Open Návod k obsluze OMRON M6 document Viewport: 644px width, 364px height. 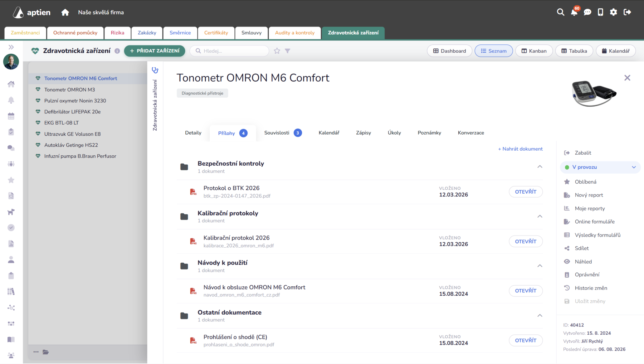coord(526,291)
